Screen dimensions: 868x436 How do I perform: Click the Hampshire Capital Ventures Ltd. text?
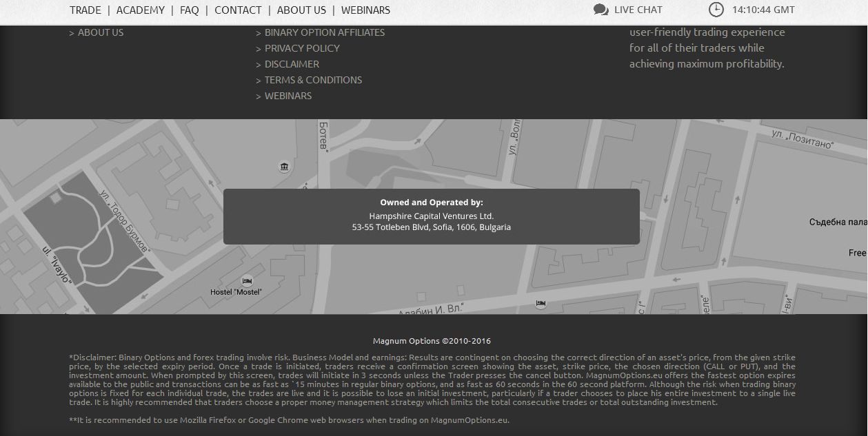(432, 216)
